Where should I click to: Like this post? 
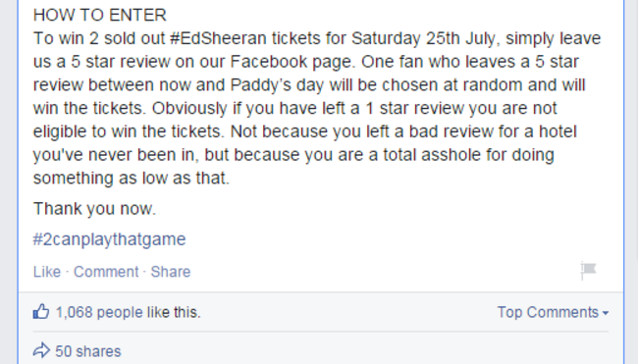tap(47, 271)
